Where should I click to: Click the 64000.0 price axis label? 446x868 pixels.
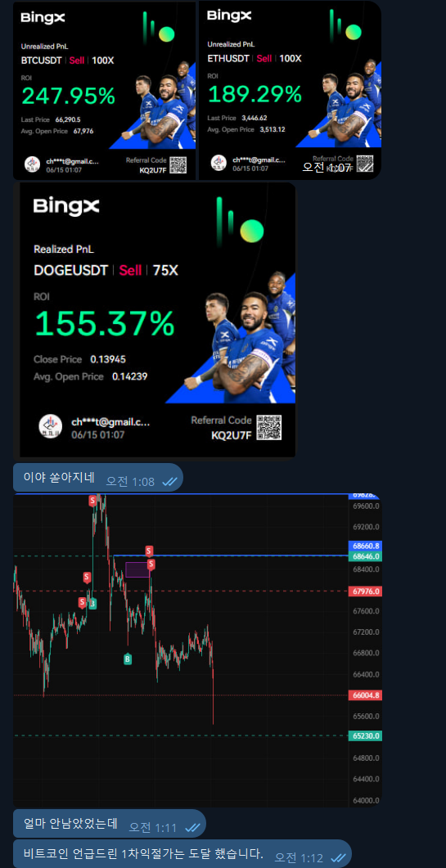pyautogui.click(x=366, y=800)
